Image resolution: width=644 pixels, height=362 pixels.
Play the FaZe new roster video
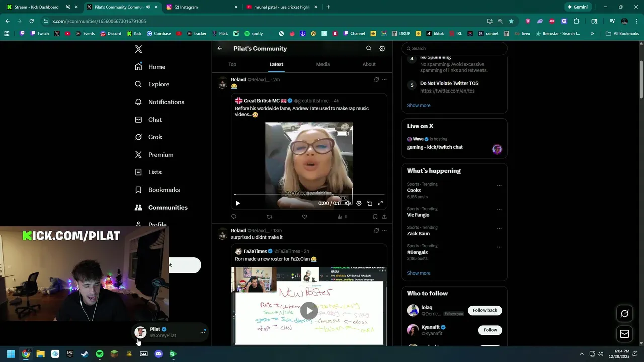tap(309, 310)
